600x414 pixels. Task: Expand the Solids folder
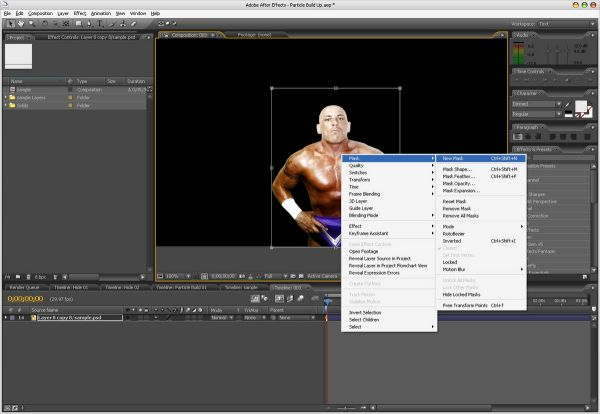[6, 105]
